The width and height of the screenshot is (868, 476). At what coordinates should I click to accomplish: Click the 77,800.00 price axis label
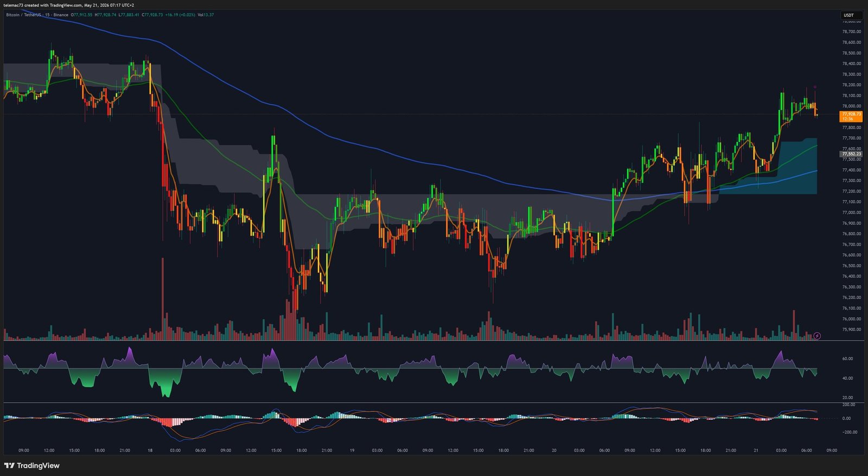click(851, 127)
